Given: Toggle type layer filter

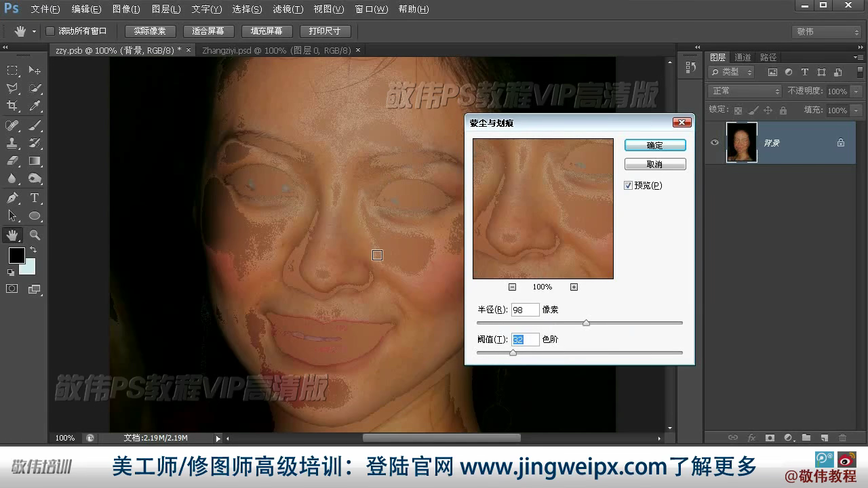Looking at the screenshot, I should (805, 73).
